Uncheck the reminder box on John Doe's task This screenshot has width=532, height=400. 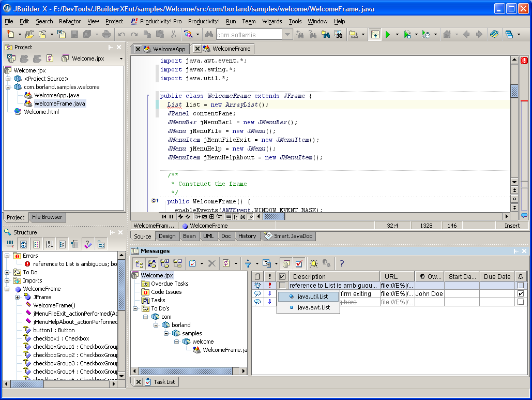click(x=520, y=294)
